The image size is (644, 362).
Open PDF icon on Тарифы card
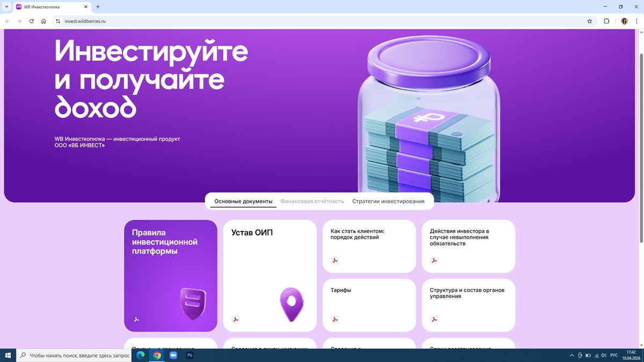(x=335, y=320)
